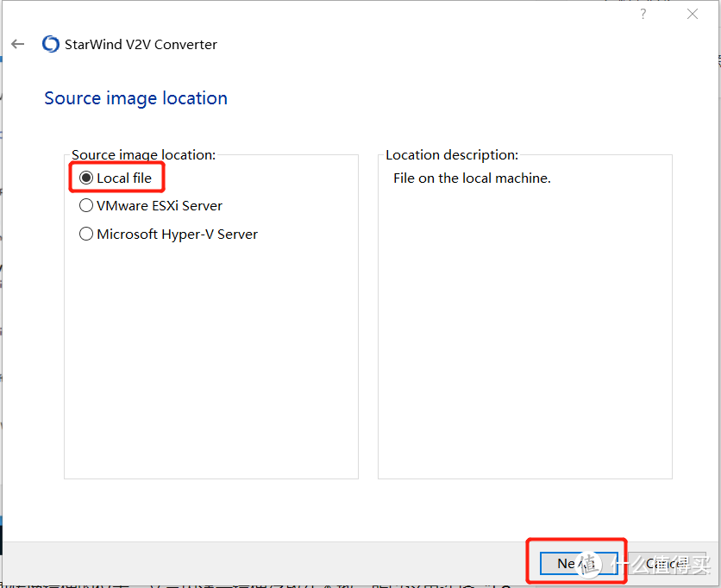721x588 pixels.
Task: Choose the VMware ESXi Server radio button
Action: [x=86, y=205]
